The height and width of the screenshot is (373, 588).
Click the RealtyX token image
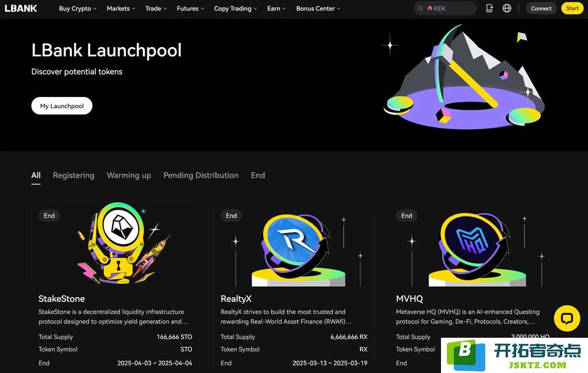pos(298,250)
